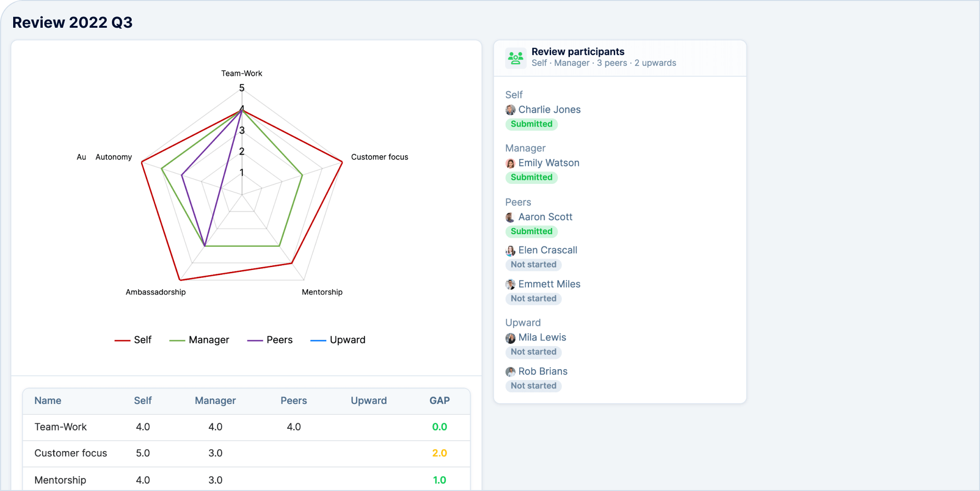Click the Ambassadorship axis label on chart
The image size is (980, 491).
pyautogui.click(x=156, y=292)
